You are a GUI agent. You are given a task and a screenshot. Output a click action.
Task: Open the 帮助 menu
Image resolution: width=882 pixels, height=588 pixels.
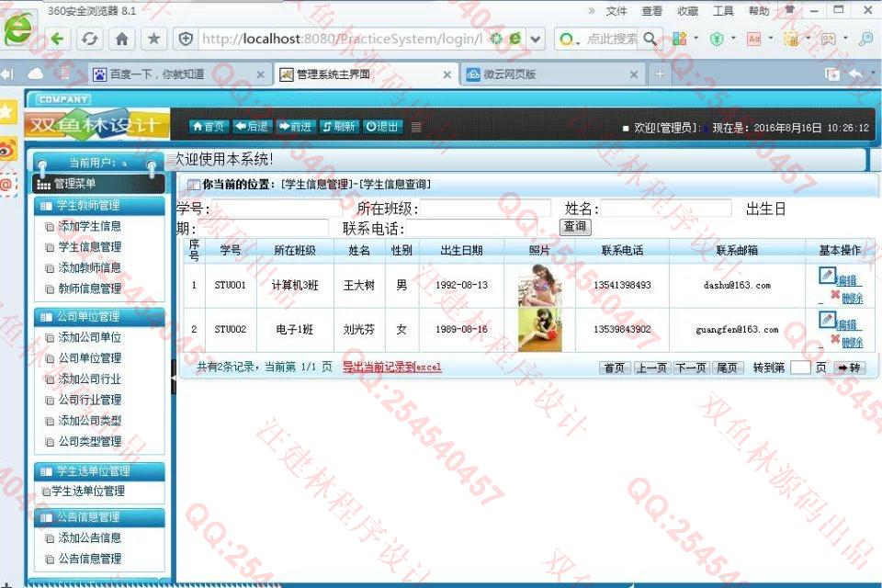point(758,11)
